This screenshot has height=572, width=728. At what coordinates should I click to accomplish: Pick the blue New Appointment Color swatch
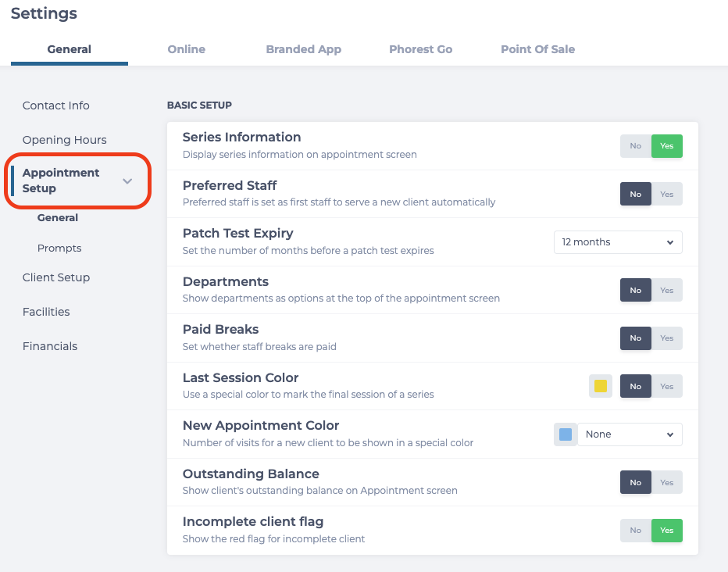click(x=565, y=434)
